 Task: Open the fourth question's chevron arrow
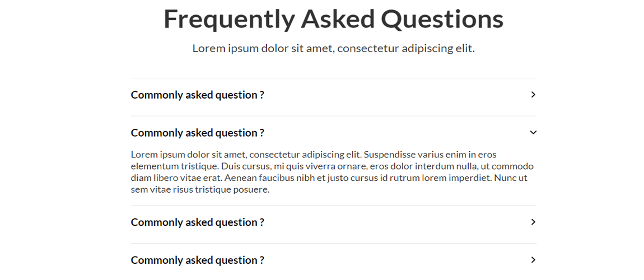click(x=533, y=260)
